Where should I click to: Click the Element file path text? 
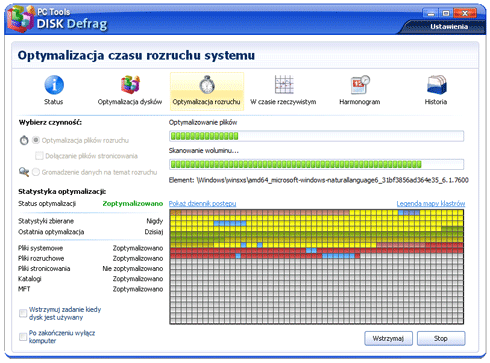318,180
